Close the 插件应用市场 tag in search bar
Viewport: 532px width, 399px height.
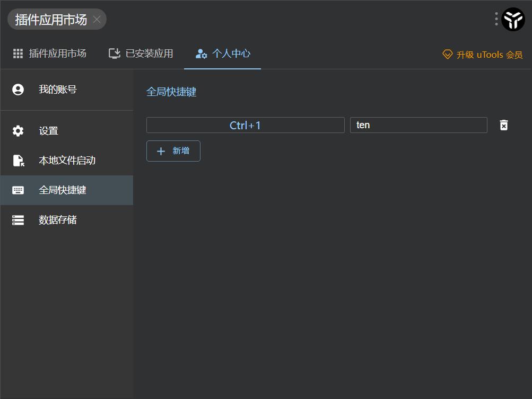97,19
